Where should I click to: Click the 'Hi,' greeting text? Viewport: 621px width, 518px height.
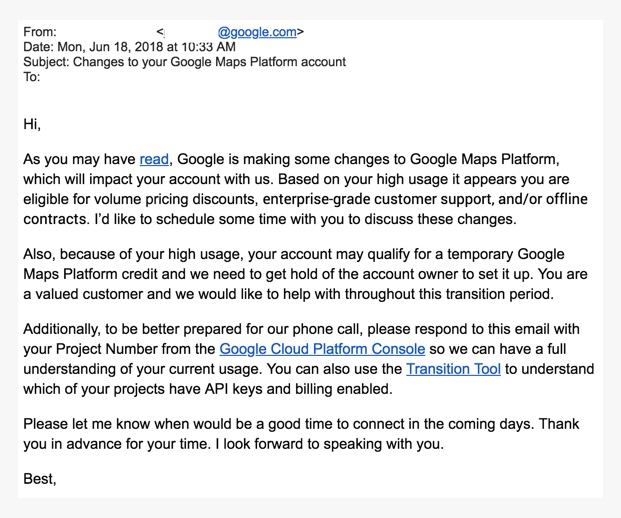(32, 125)
